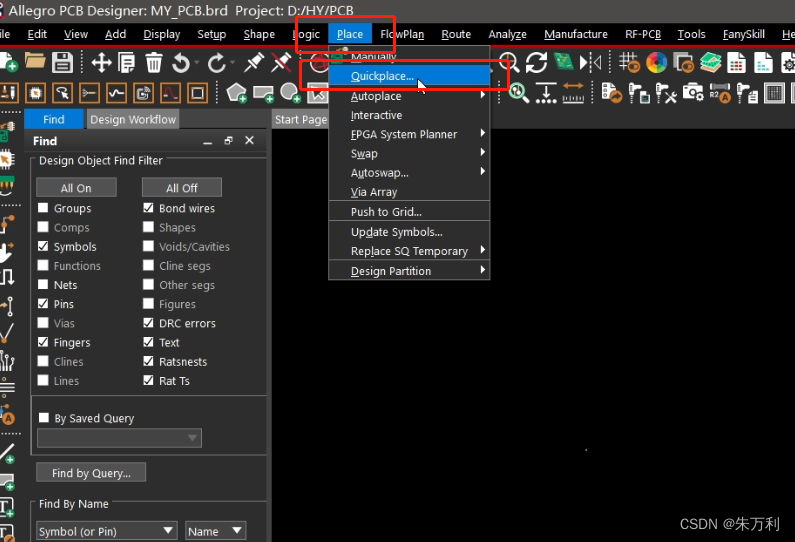Open a design with the folder icon
The image size is (795, 542).
35,62
